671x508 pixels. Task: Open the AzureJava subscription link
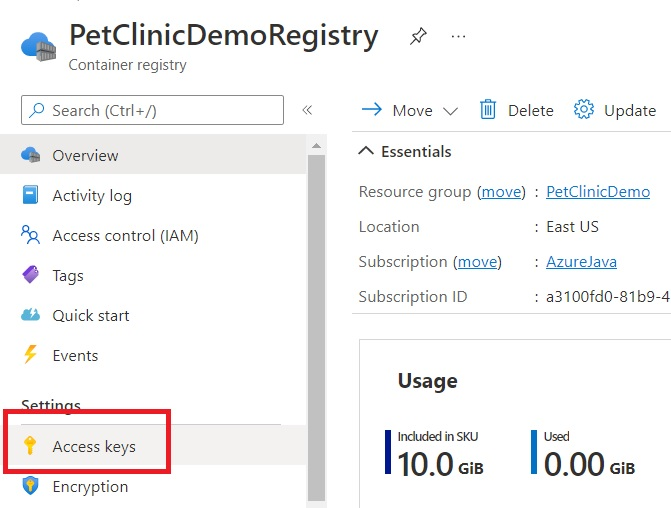coord(581,261)
